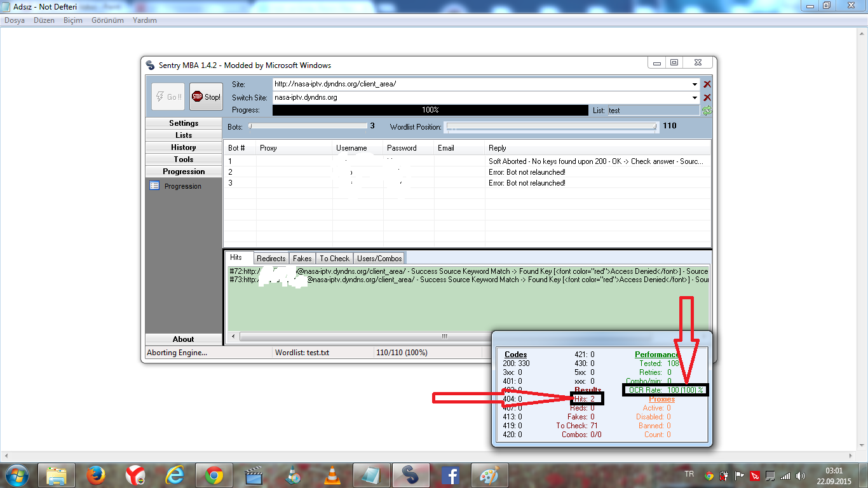Open Paint from the taskbar
The image size is (868, 488).
pyautogui.click(x=489, y=475)
